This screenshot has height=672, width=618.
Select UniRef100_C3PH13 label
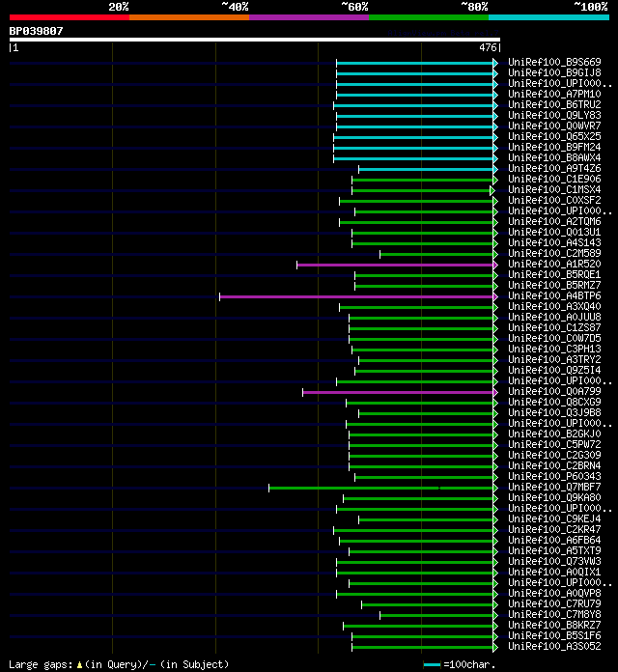[554, 349]
